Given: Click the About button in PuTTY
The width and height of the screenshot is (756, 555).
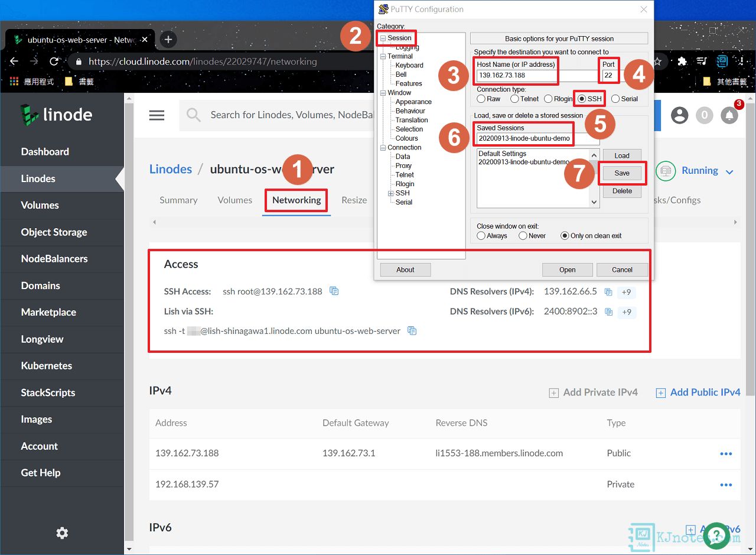Looking at the screenshot, I should [x=405, y=270].
